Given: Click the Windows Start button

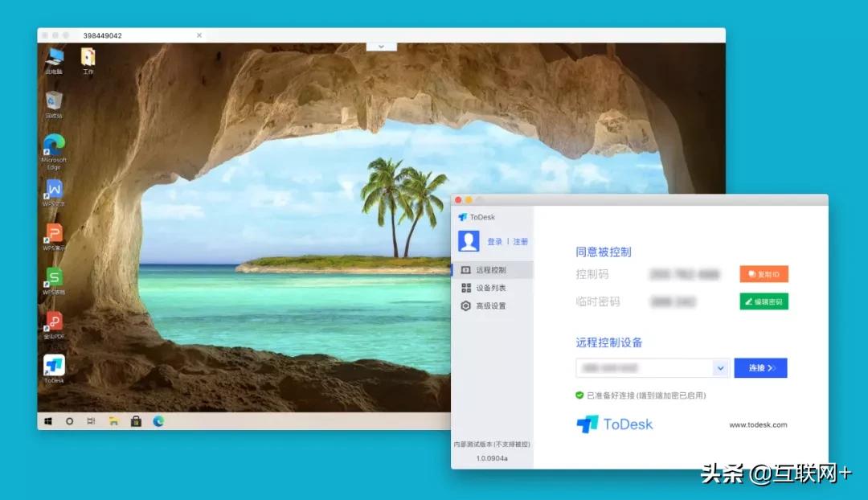Looking at the screenshot, I should [x=48, y=420].
